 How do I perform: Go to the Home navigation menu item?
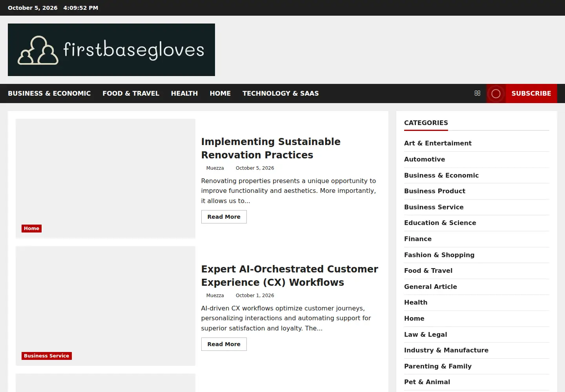click(220, 93)
